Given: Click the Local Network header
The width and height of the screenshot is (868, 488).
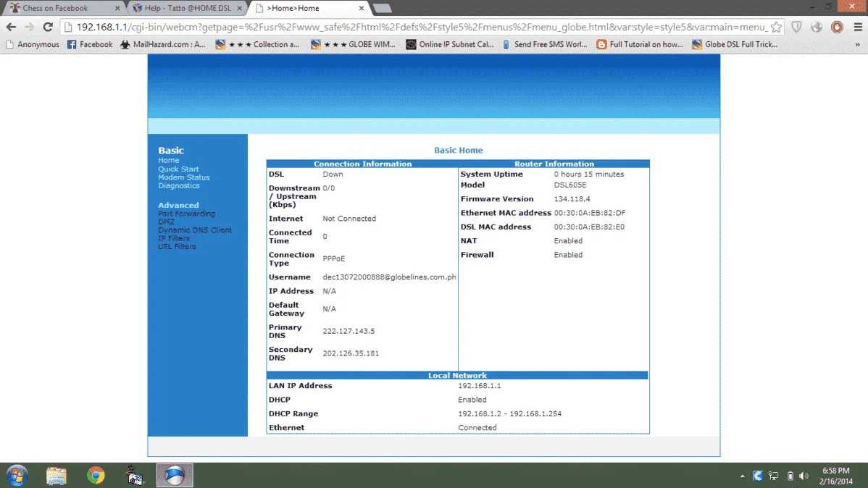Looking at the screenshot, I should point(457,375).
